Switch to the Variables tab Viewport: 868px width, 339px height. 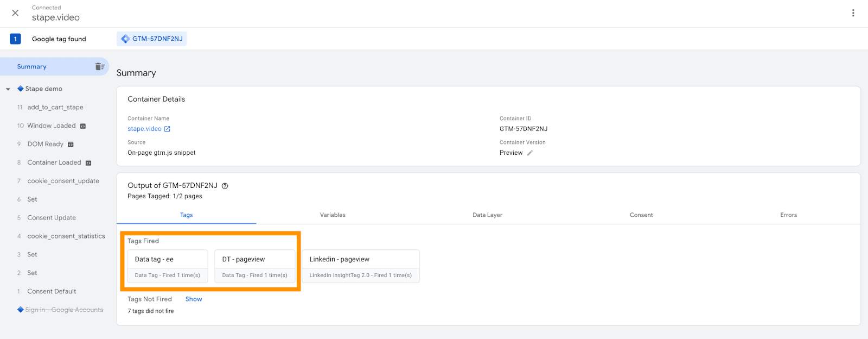(x=333, y=215)
